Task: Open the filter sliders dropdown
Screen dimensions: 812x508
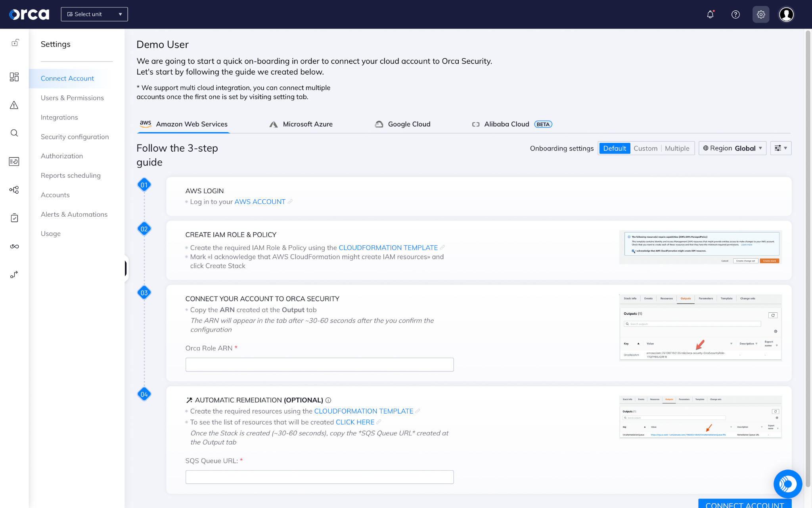Action: (x=781, y=148)
